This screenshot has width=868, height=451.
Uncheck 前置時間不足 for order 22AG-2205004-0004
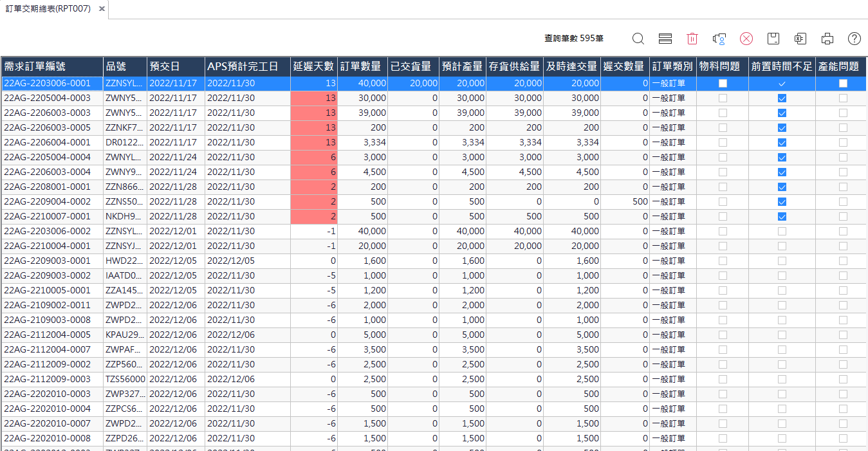782,158
